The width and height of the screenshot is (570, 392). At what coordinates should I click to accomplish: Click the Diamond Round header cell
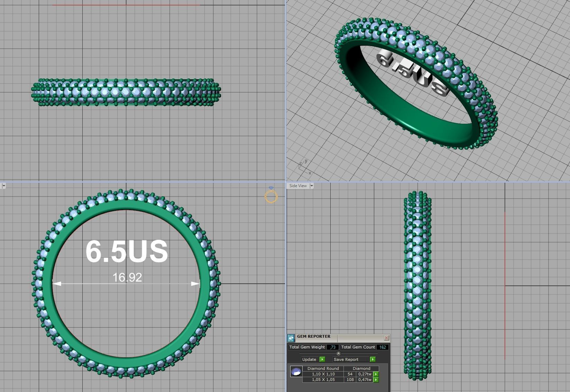point(323,368)
